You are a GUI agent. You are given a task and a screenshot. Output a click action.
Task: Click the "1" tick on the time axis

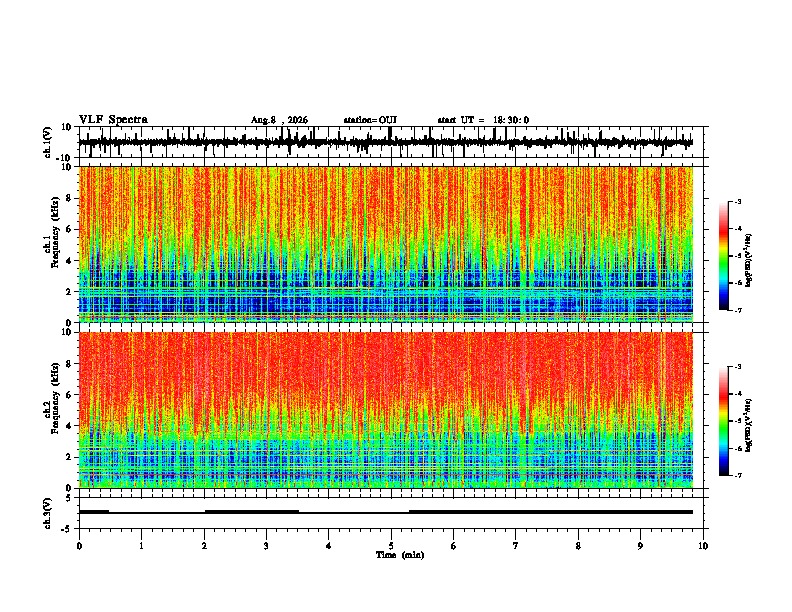click(x=141, y=546)
